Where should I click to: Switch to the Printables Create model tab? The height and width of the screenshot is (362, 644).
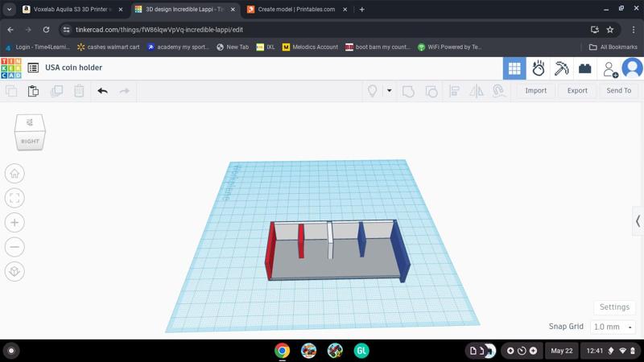[296, 9]
